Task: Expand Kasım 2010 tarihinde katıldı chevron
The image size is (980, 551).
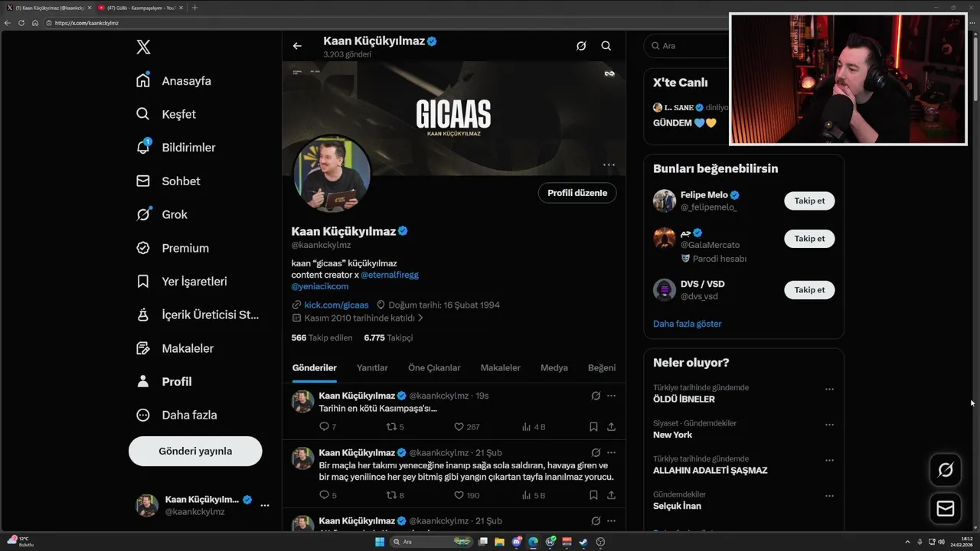Action: point(420,318)
